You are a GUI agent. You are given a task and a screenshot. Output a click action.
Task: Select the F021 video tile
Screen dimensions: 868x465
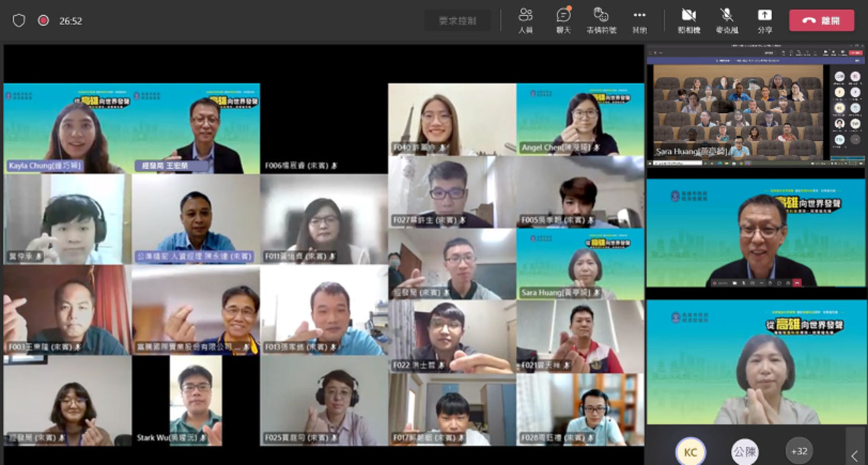coord(580,337)
